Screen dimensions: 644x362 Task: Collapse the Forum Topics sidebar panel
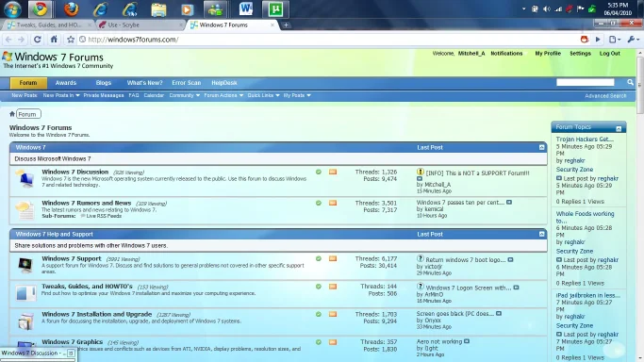619,129
